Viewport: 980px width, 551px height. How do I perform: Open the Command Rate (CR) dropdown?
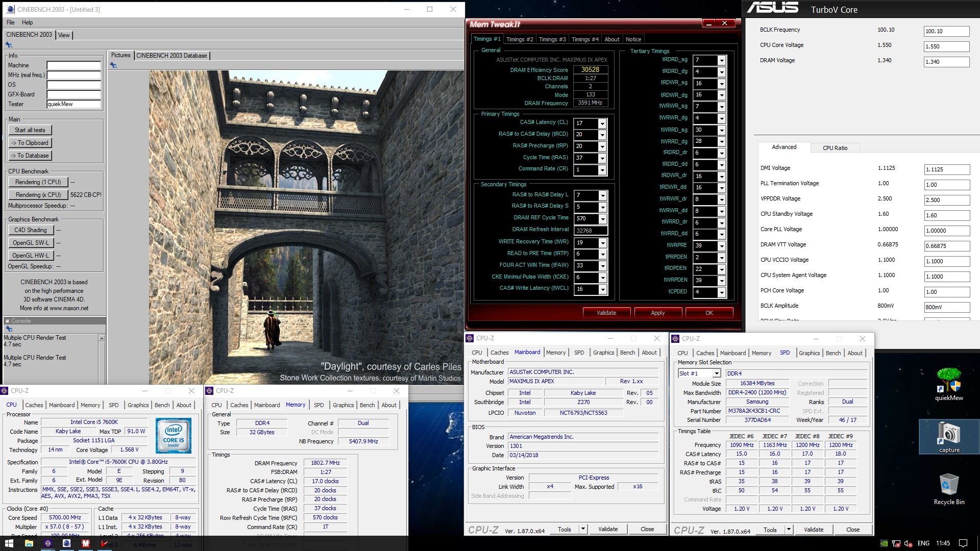pos(602,170)
